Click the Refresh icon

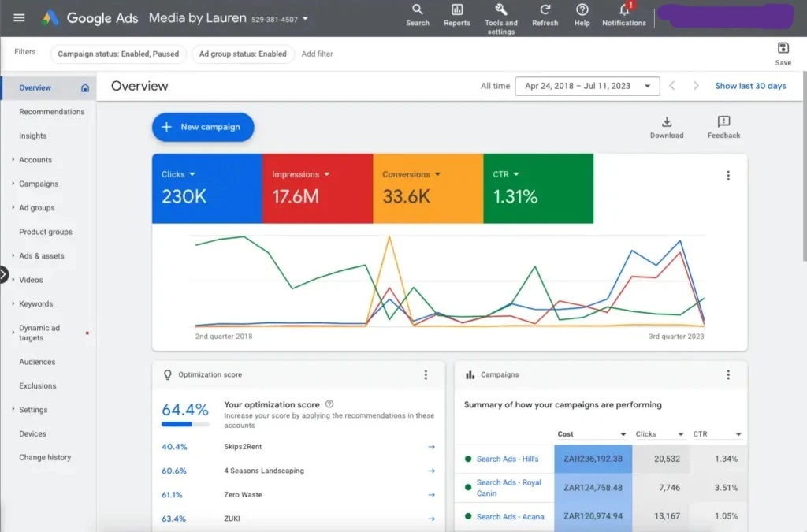(545, 12)
